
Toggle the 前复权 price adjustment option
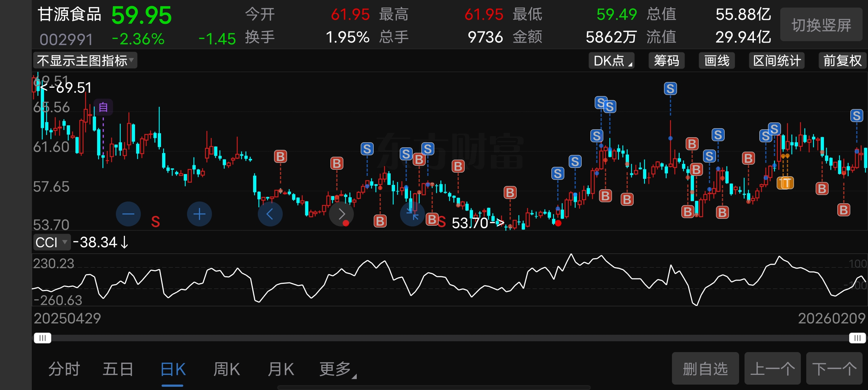842,61
